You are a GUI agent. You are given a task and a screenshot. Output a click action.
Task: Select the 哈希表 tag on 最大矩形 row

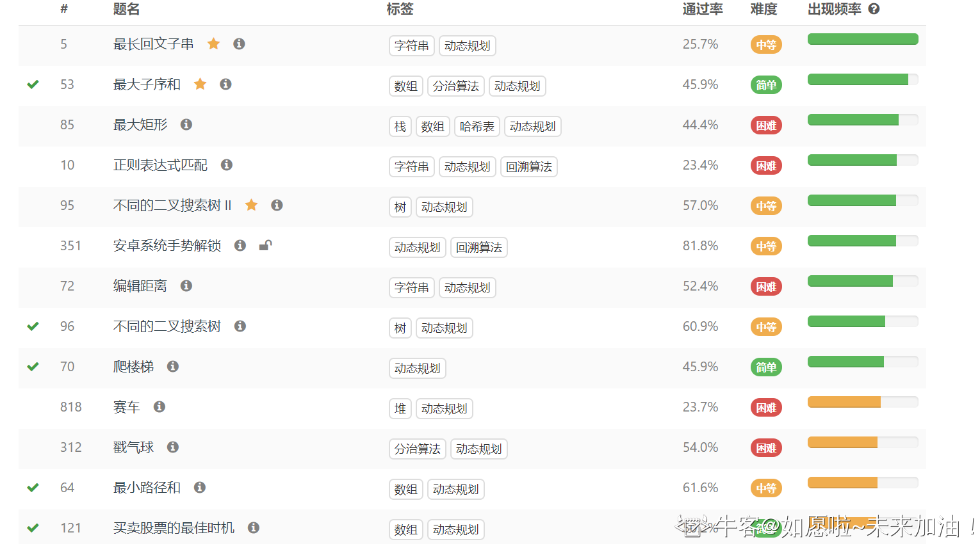(x=477, y=126)
